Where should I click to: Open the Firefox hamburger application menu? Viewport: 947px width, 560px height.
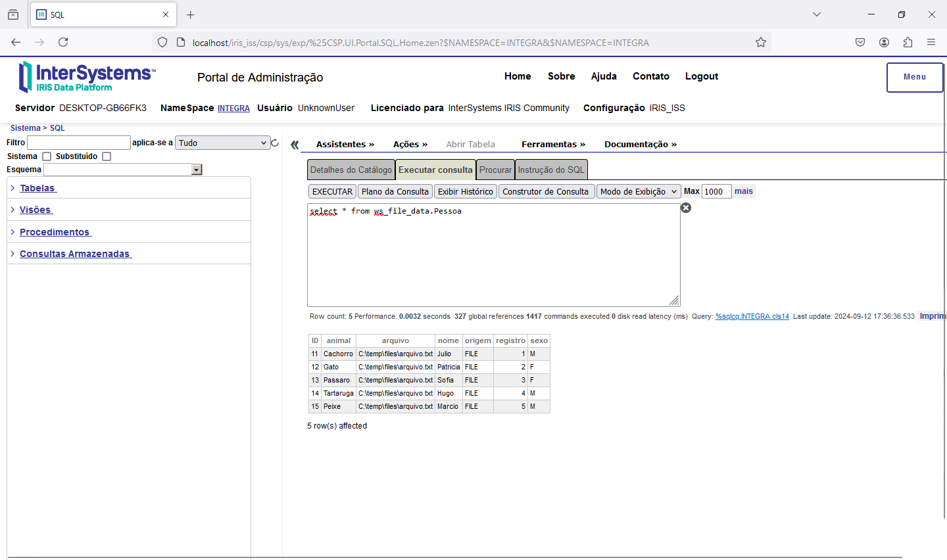931,42
